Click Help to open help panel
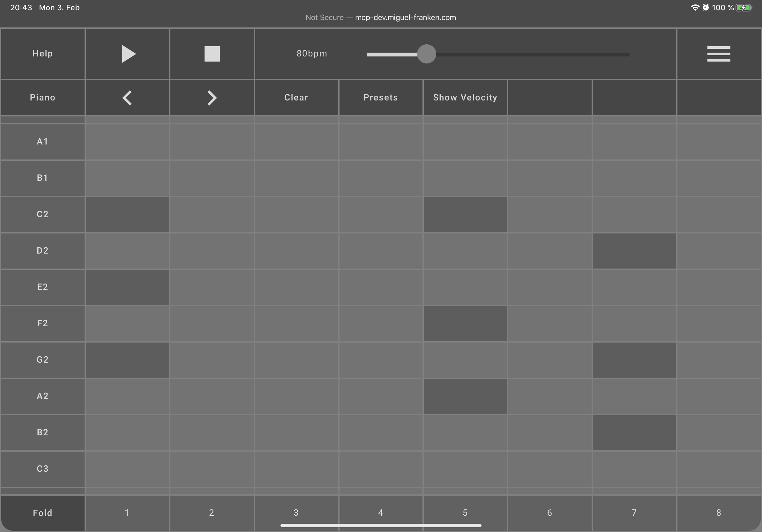The width and height of the screenshot is (762, 532). pyautogui.click(x=42, y=53)
